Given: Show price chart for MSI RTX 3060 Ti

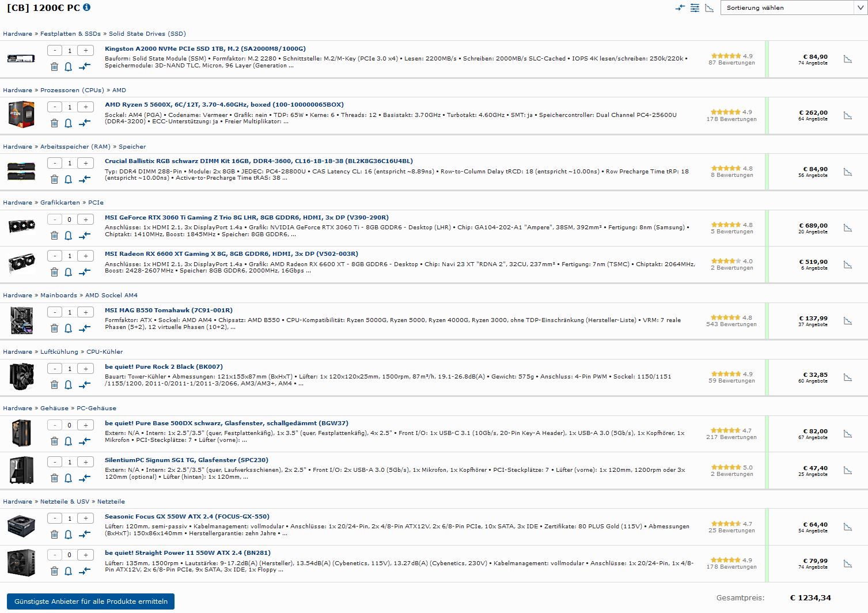Looking at the screenshot, I should coord(848,228).
